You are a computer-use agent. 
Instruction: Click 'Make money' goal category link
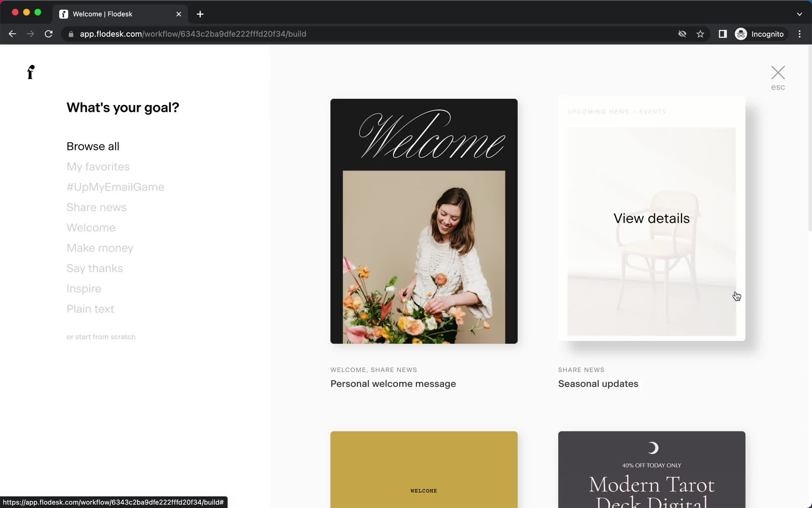(100, 248)
